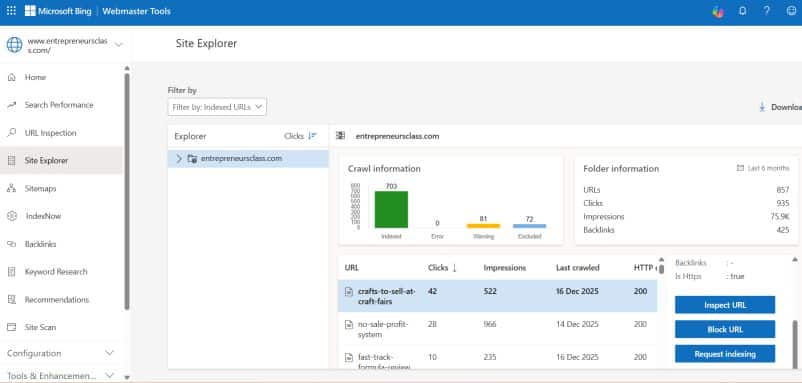Click the yellow Warning bar in the chart
This screenshot has width=802, height=383.
(483, 226)
